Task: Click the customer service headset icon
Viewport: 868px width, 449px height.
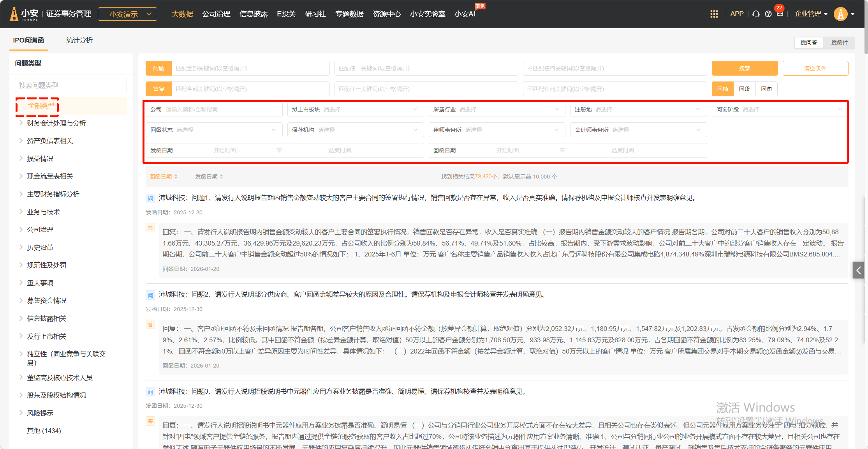Action: click(x=756, y=14)
